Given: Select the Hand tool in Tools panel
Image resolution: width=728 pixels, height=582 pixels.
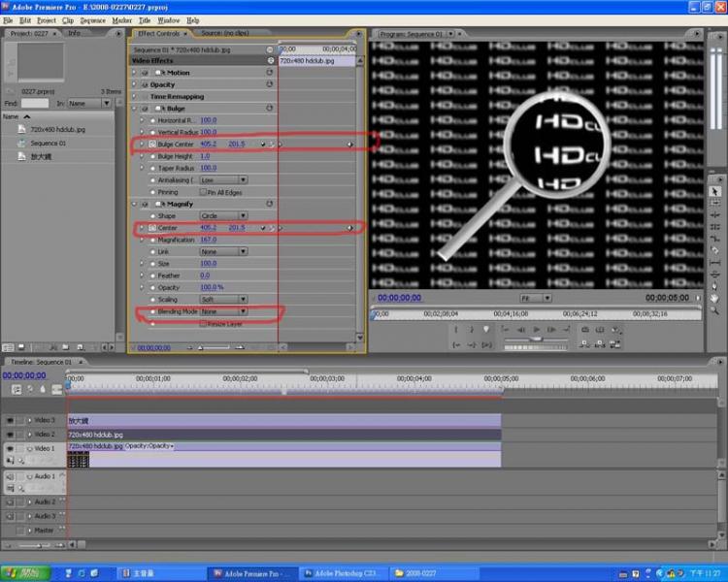Looking at the screenshot, I should tap(715, 297).
